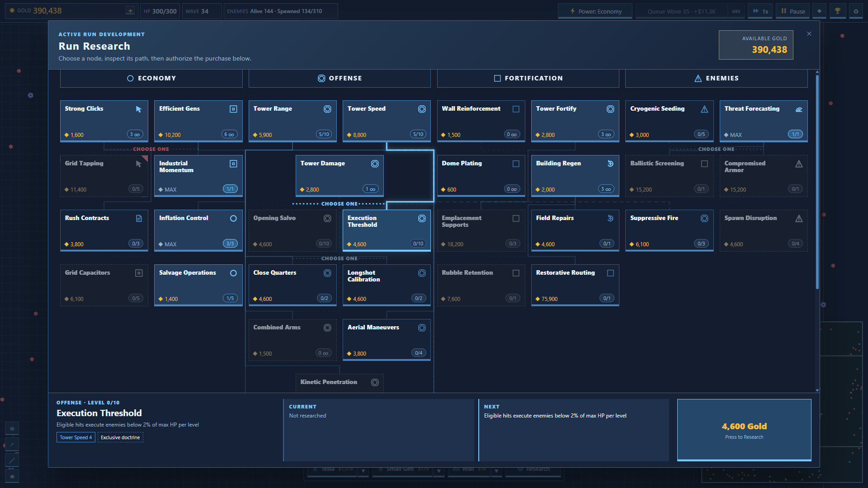Click the Strong Clicks cursor icon
The image size is (868, 488).
tap(139, 109)
